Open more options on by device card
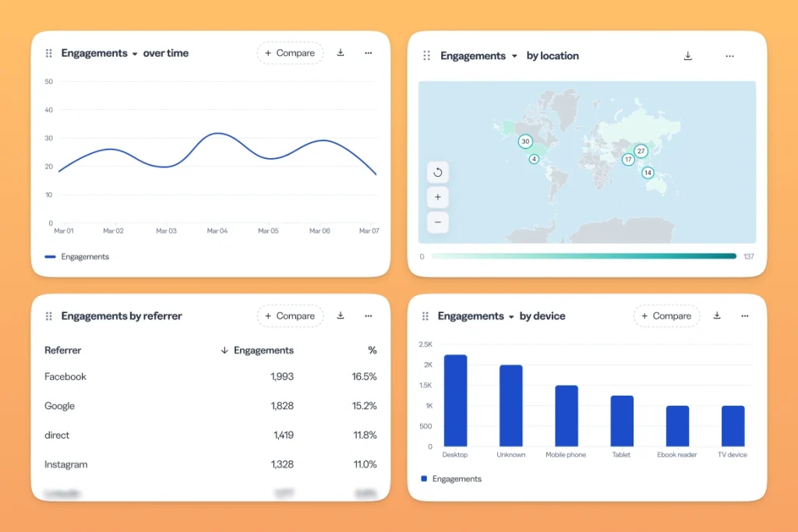The image size is (798, 532). click(x=744, y=315)
